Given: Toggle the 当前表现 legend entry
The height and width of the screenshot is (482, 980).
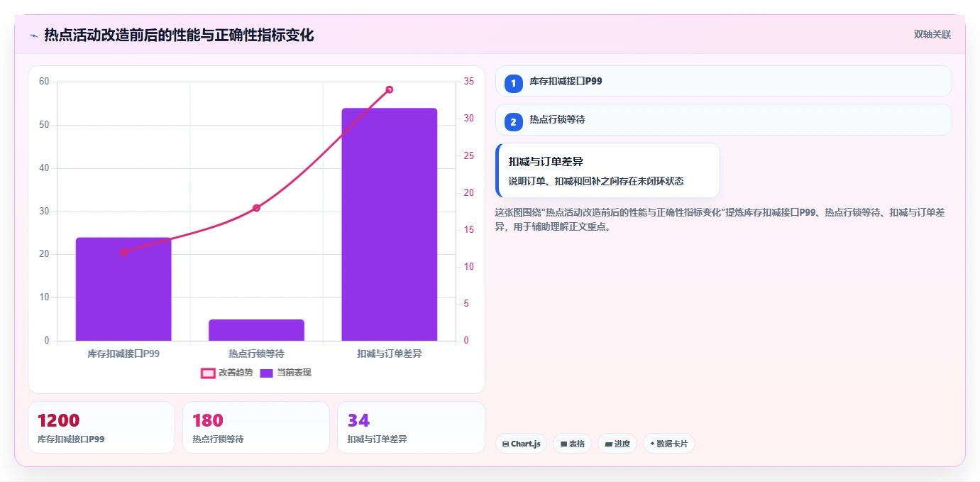Looking at the screenshot, I should pyautogui.click(x=285, y=373).
